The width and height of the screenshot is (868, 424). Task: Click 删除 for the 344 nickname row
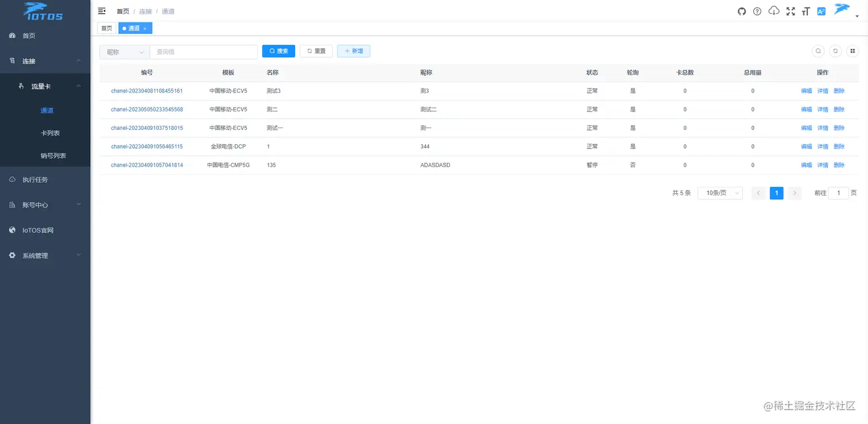(839, 147)
